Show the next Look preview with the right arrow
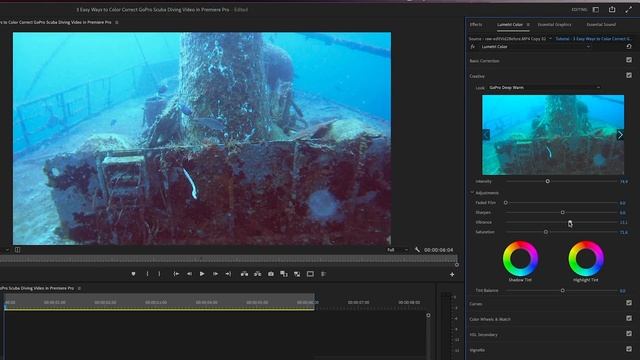640x360 pixels. tap(620, 135)
